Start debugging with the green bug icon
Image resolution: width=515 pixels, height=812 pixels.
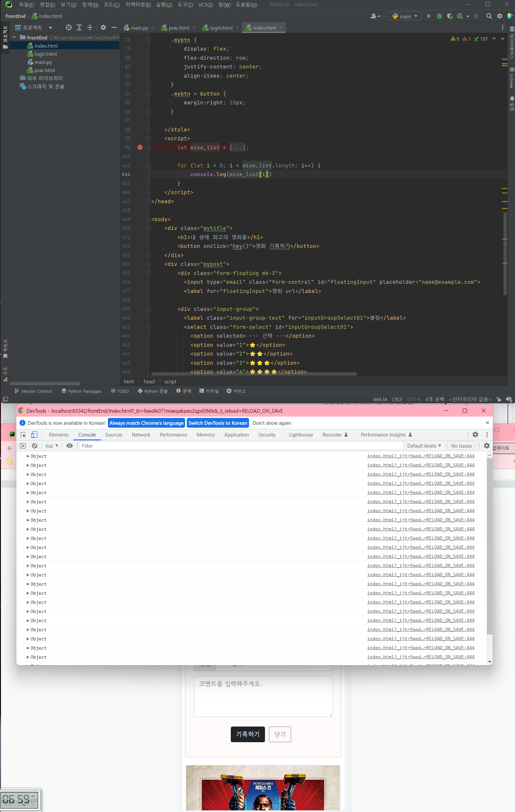coord(439,16)
